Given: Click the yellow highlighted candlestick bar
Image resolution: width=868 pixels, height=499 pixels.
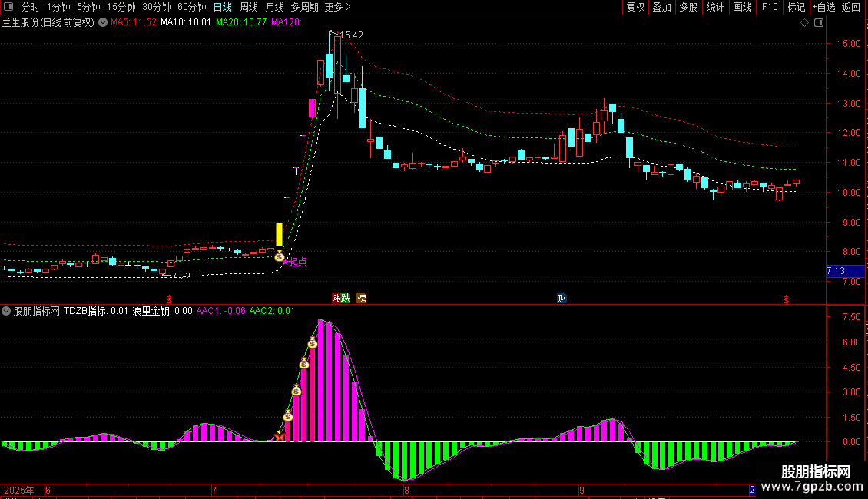Looking at the screenshot, I should click(280, 234).
